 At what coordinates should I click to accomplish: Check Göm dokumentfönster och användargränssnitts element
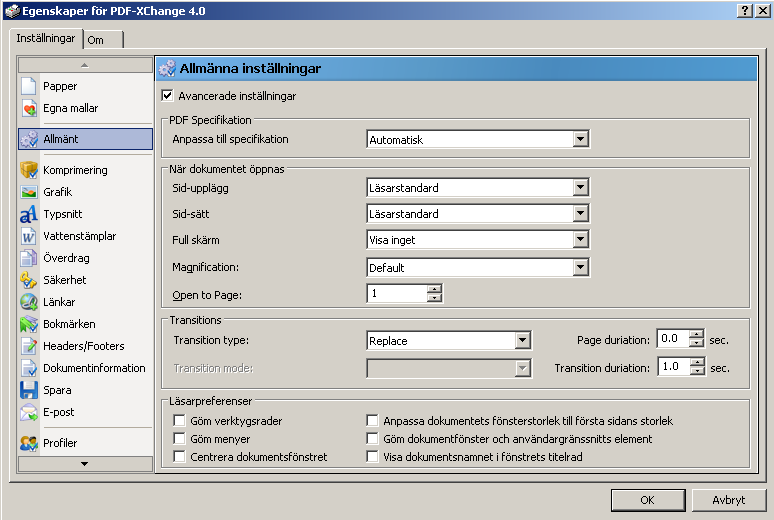[x=372, y=439]
